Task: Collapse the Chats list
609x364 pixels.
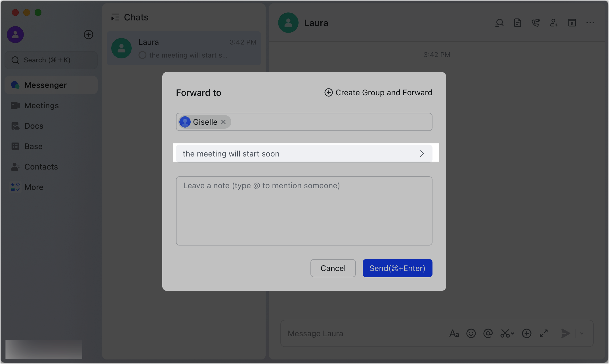Action: click(115, 17)
